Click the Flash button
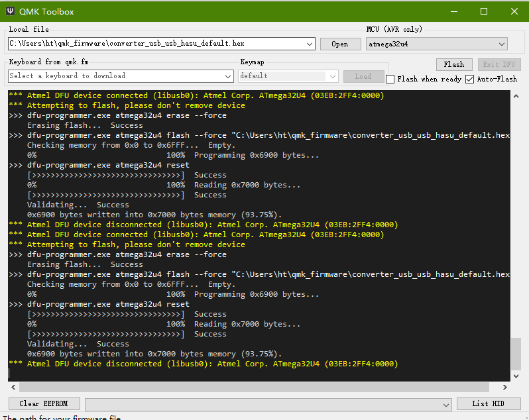 point(454,64)
